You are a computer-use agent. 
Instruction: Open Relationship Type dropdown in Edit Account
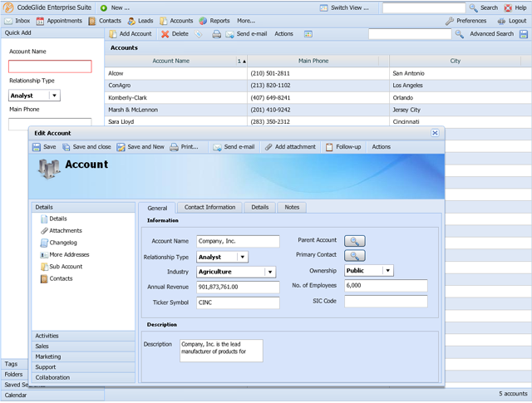pos(242,257)
